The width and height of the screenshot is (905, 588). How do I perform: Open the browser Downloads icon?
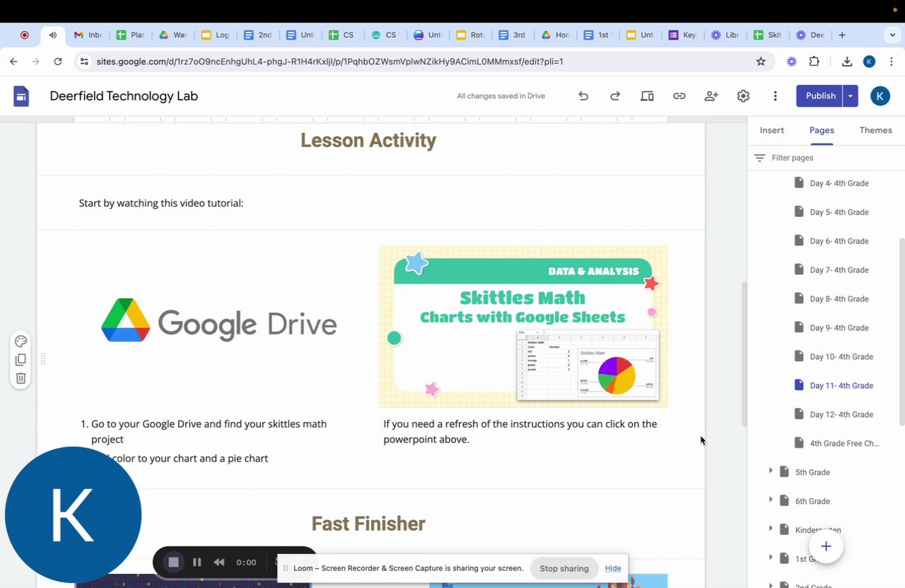click(x=847, y=61)
